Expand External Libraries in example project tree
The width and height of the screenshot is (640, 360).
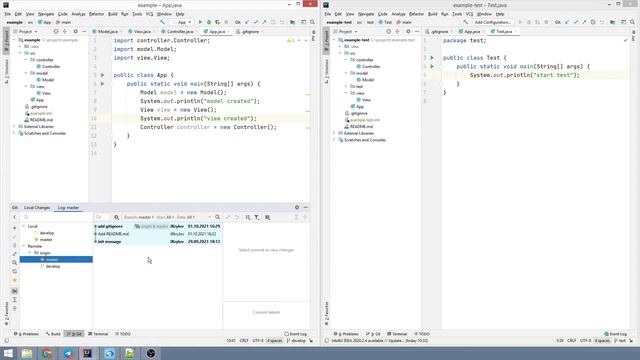[14, 127]
